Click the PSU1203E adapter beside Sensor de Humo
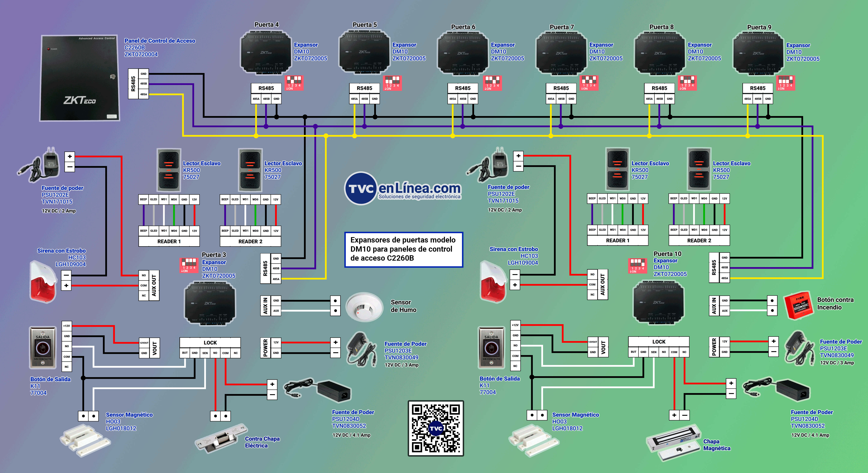The image size is (868, 473). click(x=362, y=349)
